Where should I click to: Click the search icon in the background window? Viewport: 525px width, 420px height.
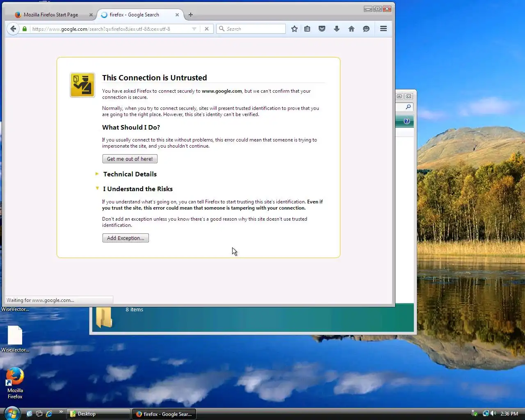pos(408,107)
